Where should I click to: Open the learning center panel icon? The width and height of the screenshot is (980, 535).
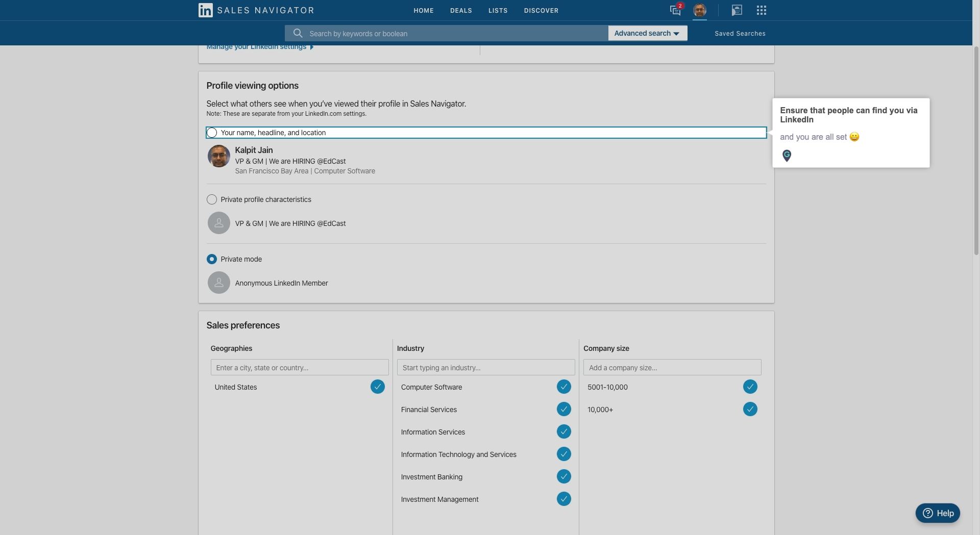pos(737,10)
